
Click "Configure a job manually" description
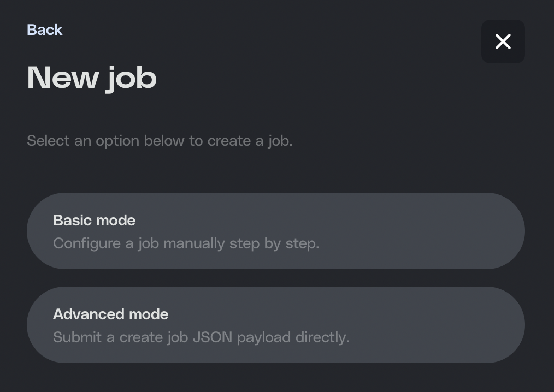186,243
